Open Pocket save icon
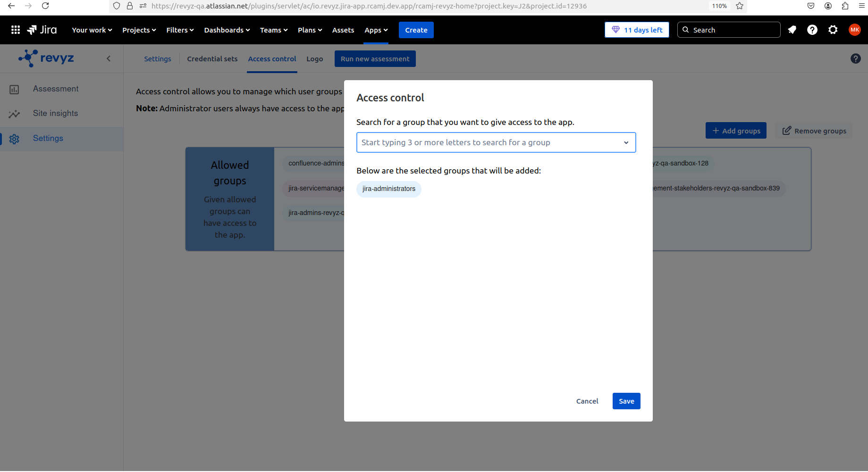This screenshot has width=868, height=472. 811,6
